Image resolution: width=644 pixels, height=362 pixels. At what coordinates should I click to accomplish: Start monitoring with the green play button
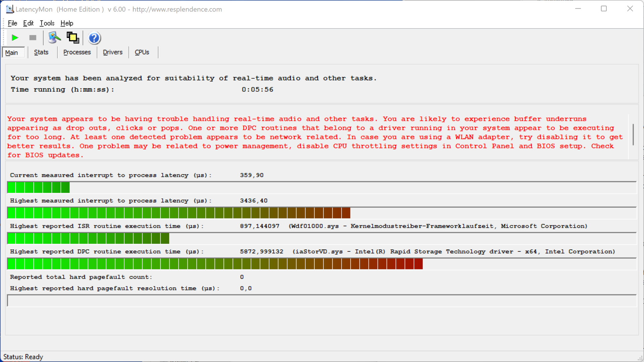15,38
